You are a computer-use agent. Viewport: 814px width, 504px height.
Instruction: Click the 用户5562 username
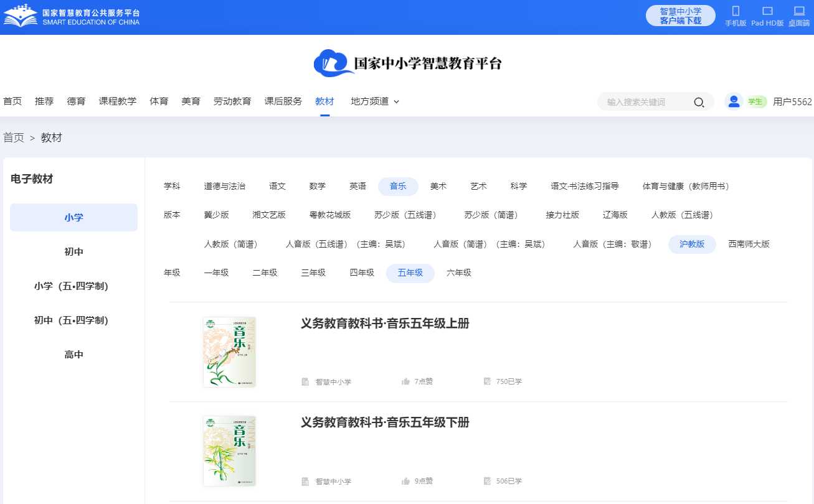tap(792, 101)
